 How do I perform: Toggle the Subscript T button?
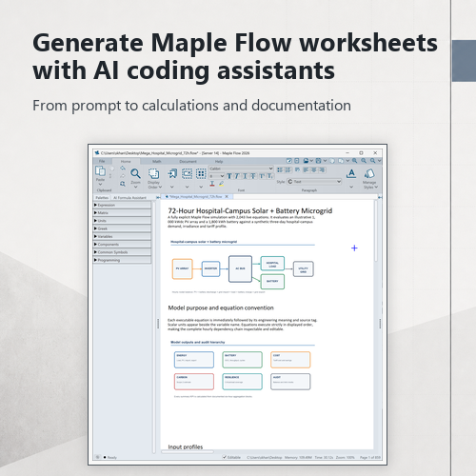click(x=269, y=176)
